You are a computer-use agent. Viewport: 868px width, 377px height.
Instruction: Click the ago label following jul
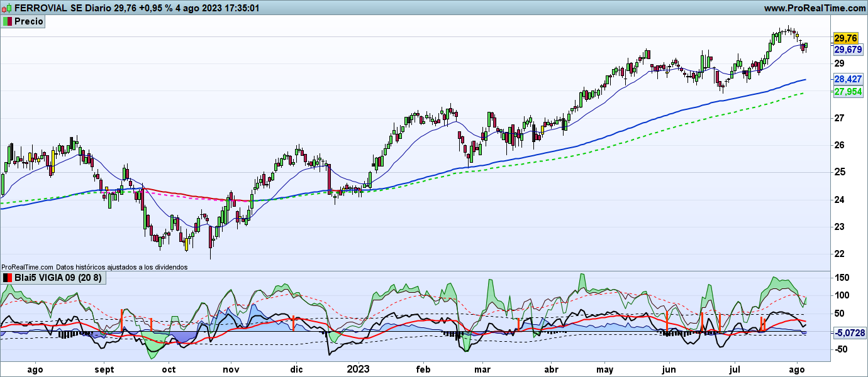(x=798, y=369)
